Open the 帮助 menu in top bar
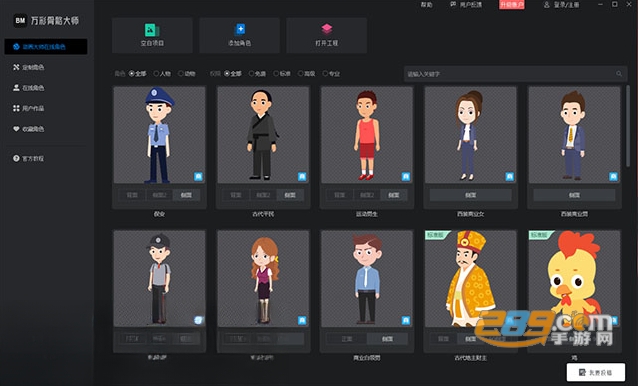Screen dimensions: 638x386 [426, 5]
